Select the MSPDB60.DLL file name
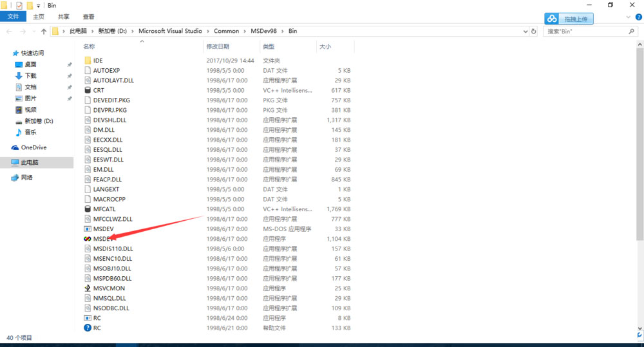644x347 pixels. [x=112, y=278]
